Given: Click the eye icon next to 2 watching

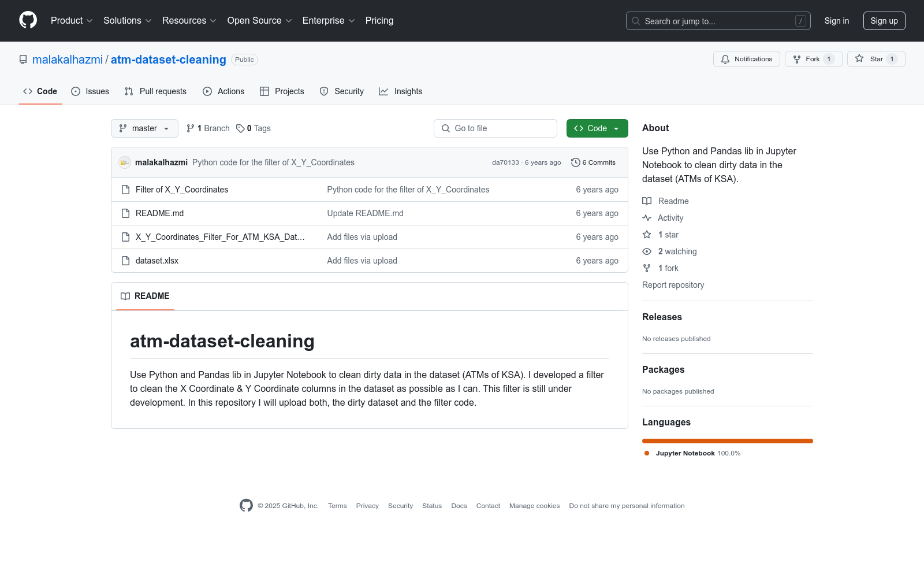Looking at the screenshot, I should tap(647, 251).
